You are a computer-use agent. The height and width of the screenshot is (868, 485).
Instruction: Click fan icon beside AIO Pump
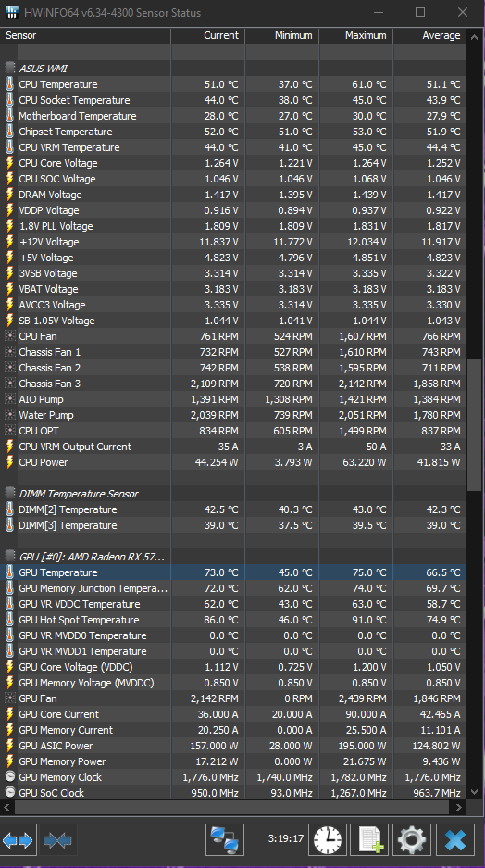[10, 399]
